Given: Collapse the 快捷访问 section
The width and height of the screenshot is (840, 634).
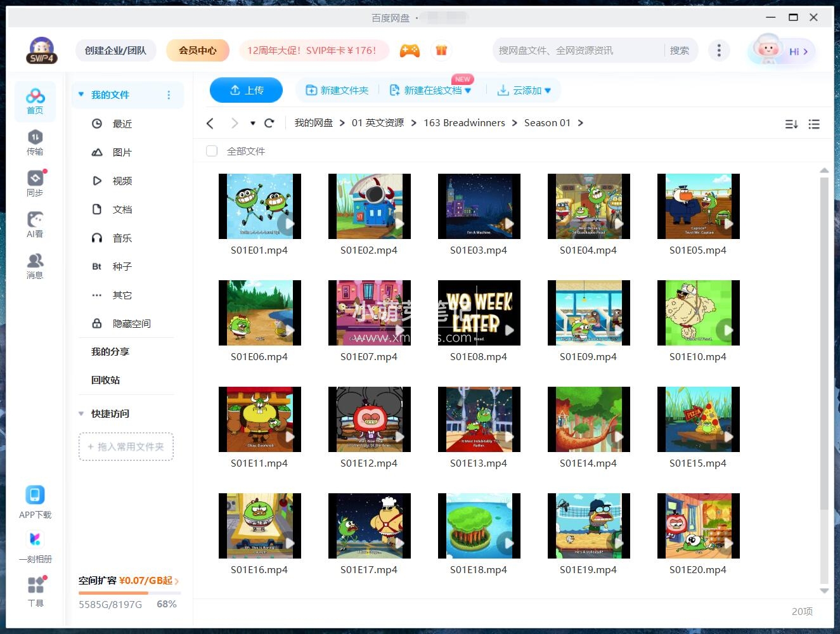Looking at the screenshot, I should (x=81, y=413).
